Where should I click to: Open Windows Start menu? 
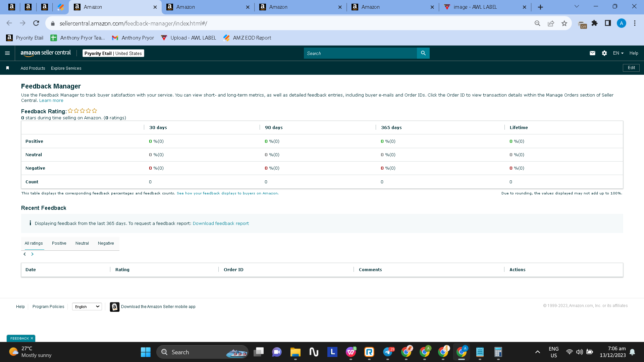(x=146, y=352)
